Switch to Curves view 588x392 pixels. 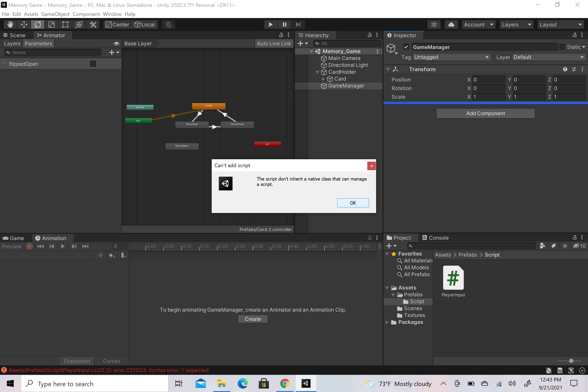(x=112, y=361)
